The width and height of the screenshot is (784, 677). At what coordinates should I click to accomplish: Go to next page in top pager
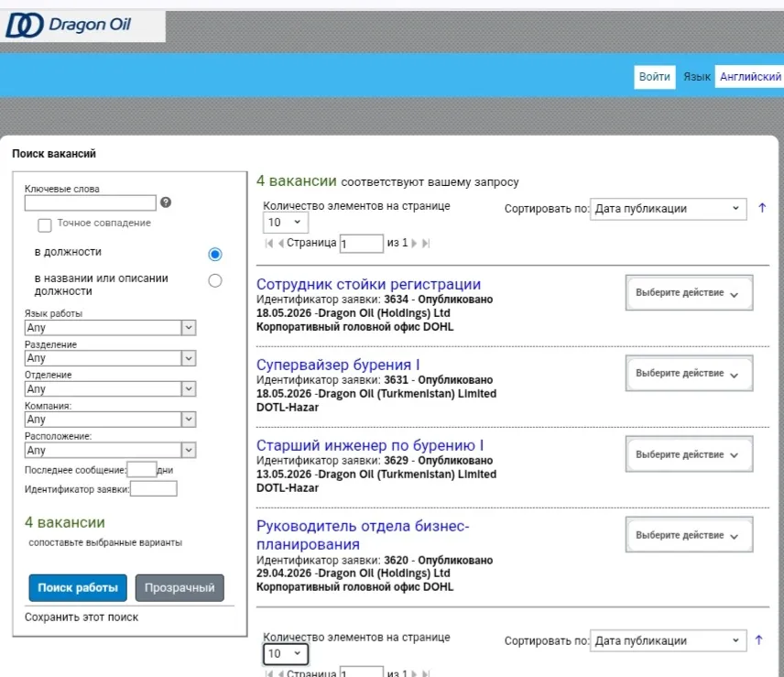click(414, 243)
